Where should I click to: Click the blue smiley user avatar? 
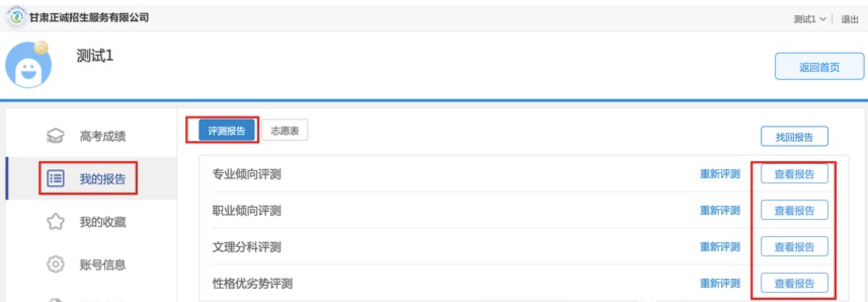point(28,66)
